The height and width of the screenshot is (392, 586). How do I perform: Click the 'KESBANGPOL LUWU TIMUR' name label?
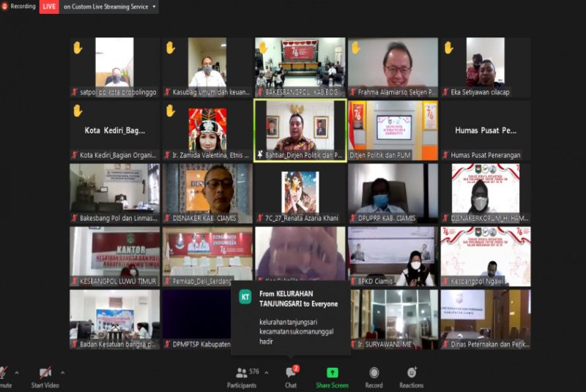118,281
